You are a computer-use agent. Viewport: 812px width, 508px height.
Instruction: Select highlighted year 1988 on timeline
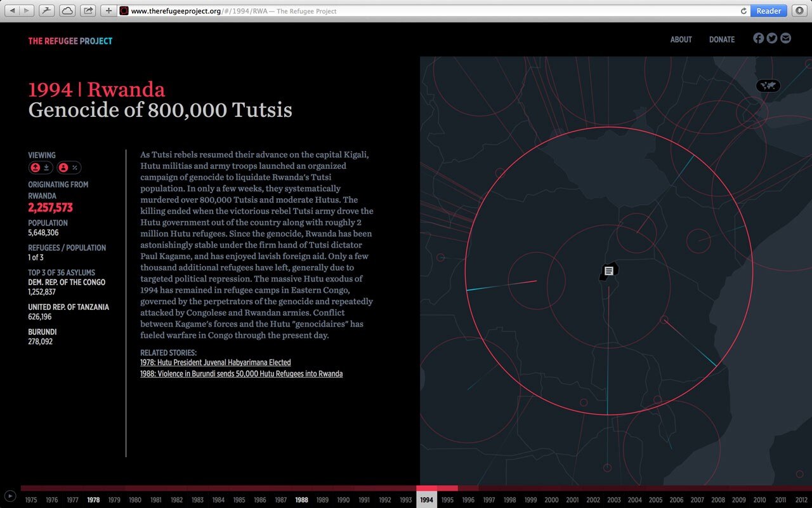coord(301,500)
